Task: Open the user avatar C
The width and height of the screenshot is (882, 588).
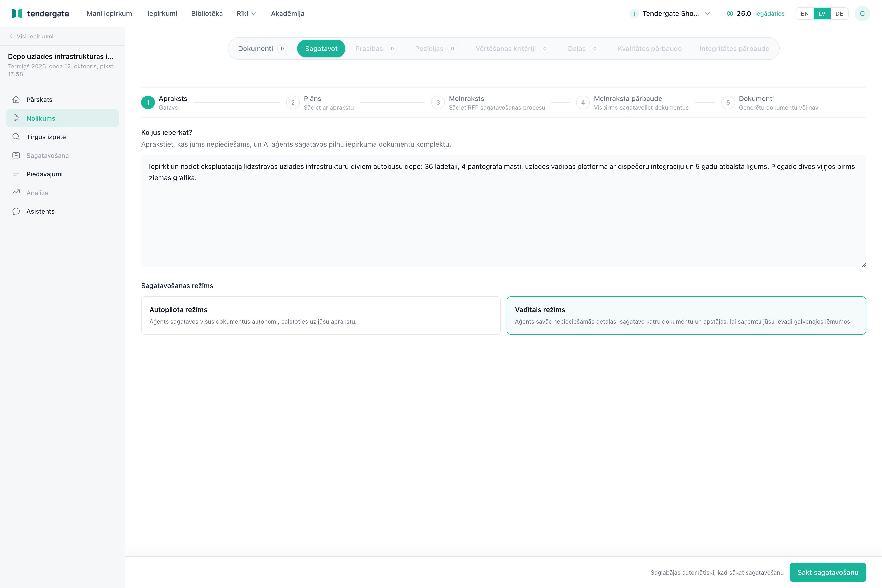Action: (x=862, y=13)
